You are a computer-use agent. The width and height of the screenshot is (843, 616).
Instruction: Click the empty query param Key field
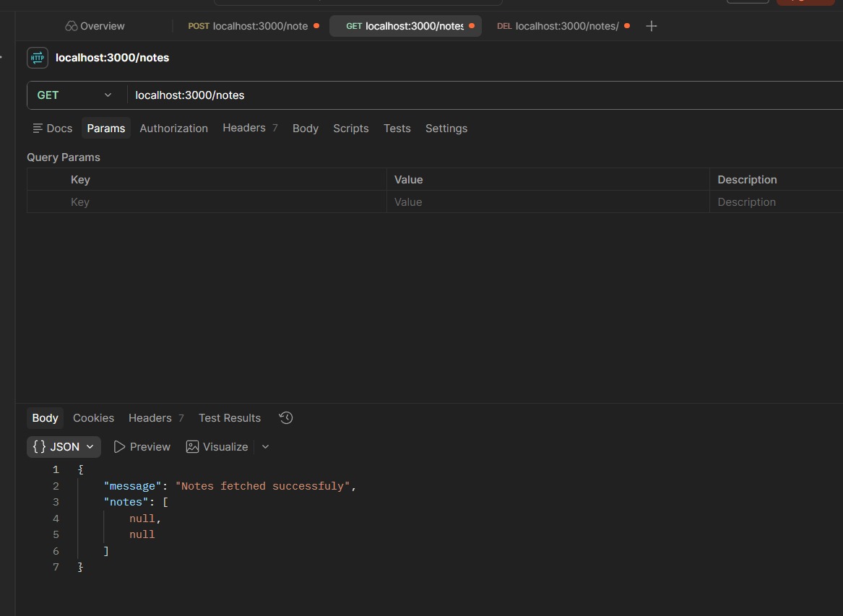(226, 202)
